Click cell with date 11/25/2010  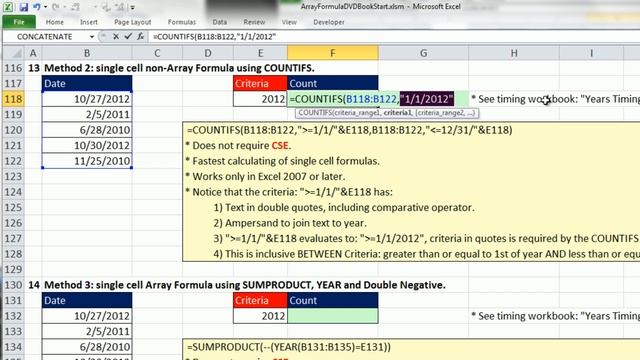87,161
